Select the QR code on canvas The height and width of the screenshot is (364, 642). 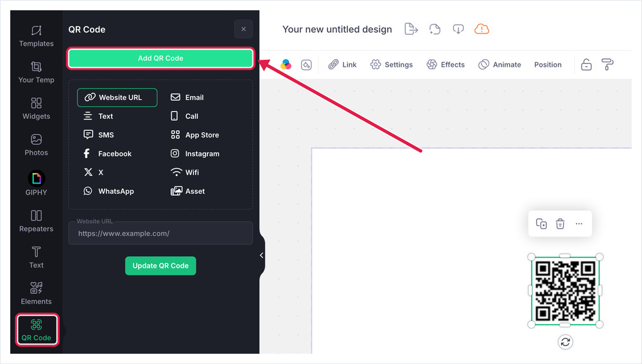coord(566,291)
